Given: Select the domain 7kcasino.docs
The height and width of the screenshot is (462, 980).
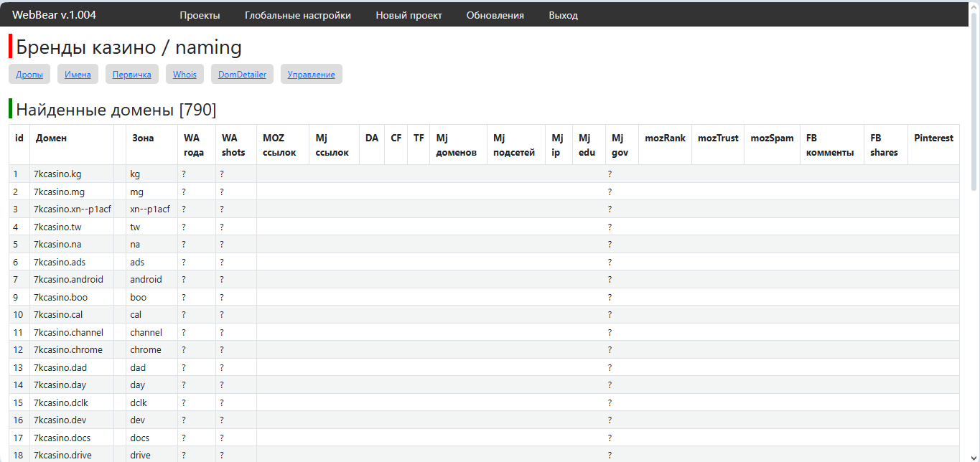Looking at the screenshot, I should tap(62, 438).
